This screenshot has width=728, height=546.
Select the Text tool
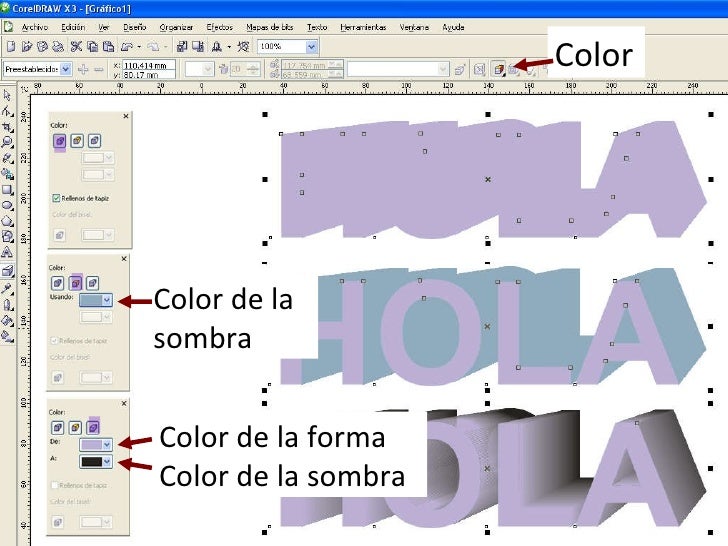pos(7,253)
